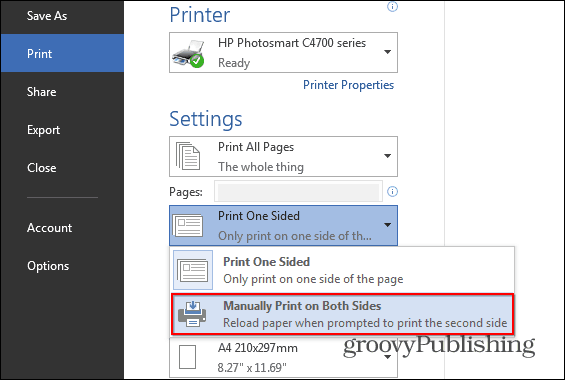Click the info icon beside Printer heading

[x=392, y=7]
